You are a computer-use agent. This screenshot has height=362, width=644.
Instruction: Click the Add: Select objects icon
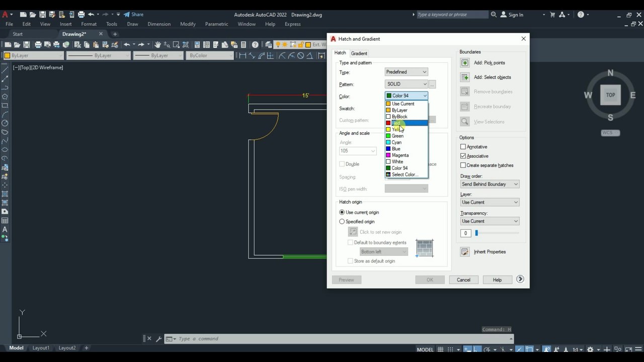click(465, 77)
